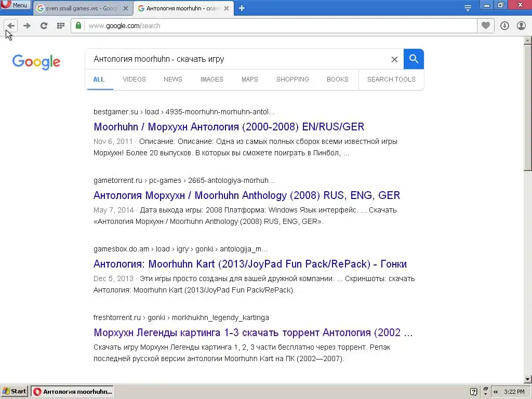Open the Opera Menu button
532x399 pixels.
click(x=15, y=5)
